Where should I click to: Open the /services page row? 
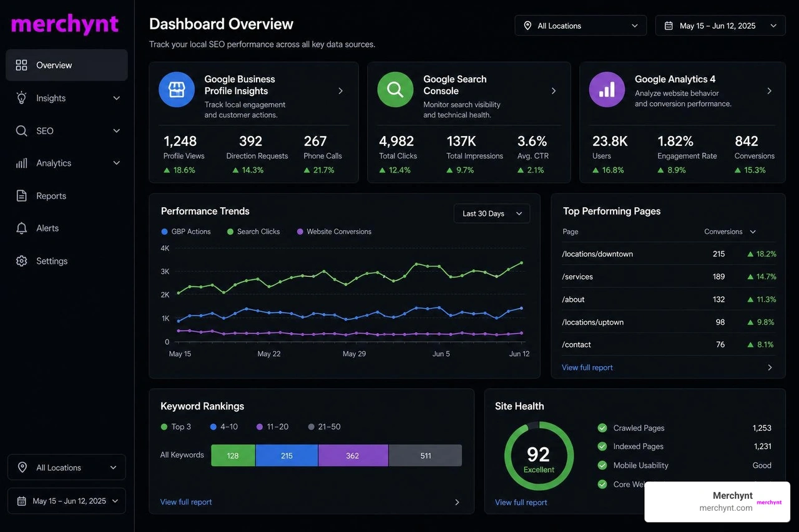click(x=669, y=276)
